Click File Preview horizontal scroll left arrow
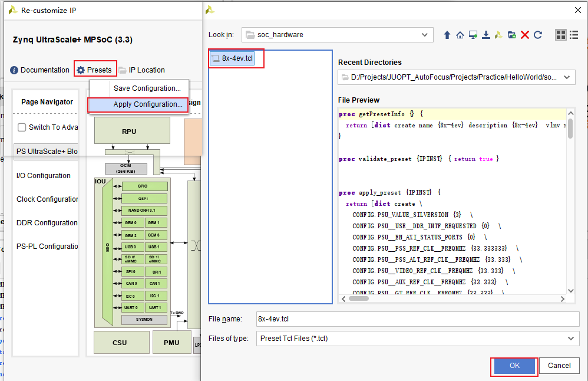588x381 pixels. (343, 299)
